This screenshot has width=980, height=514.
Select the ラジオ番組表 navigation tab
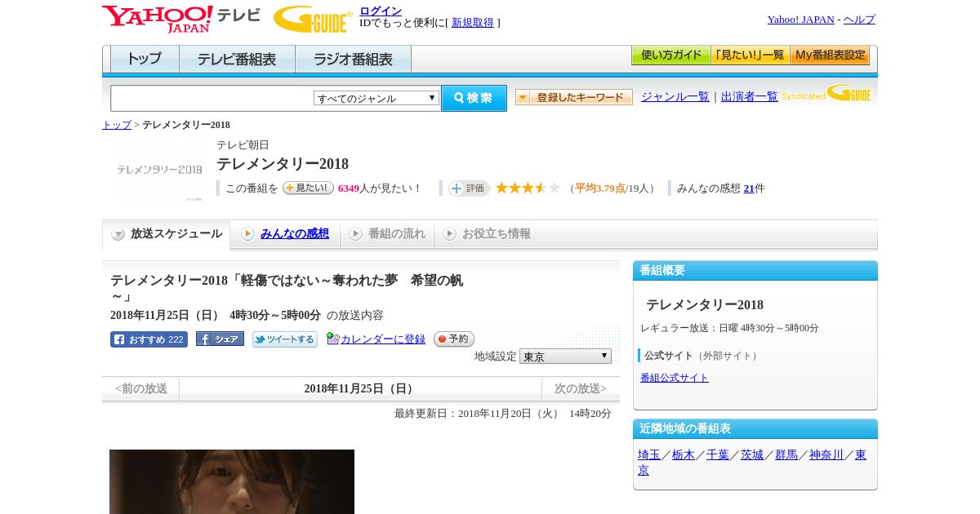point(354,60)
